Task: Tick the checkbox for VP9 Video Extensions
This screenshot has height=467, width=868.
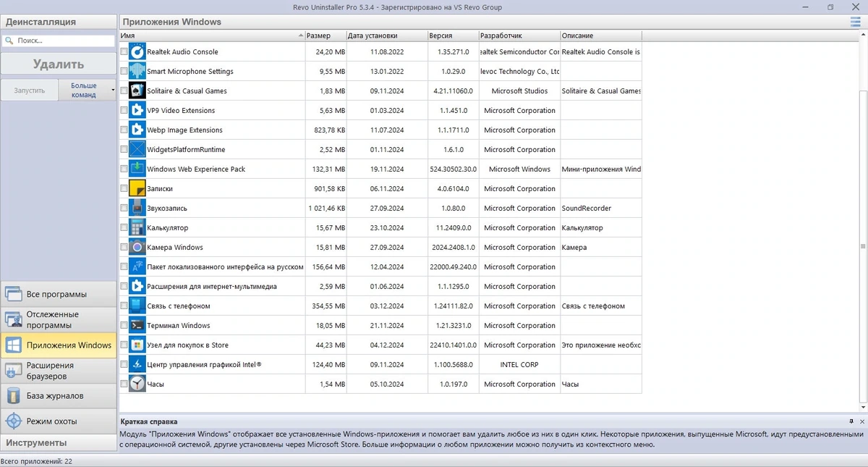Action: (x=124, y=111)
